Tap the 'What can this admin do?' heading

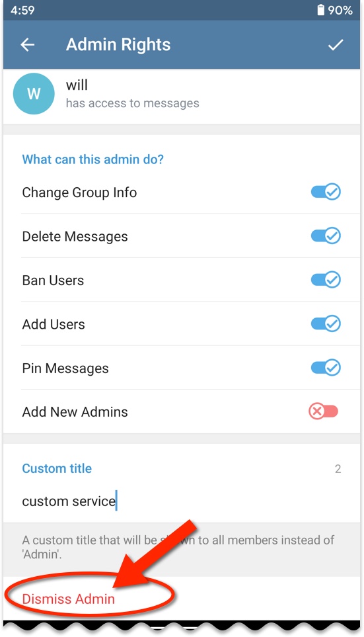[93, 159]
